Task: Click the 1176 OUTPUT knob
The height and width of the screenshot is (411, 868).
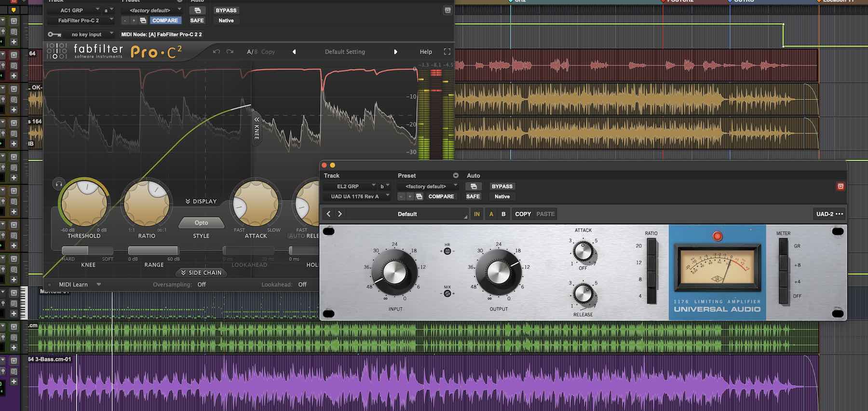Action: (499, 273)
